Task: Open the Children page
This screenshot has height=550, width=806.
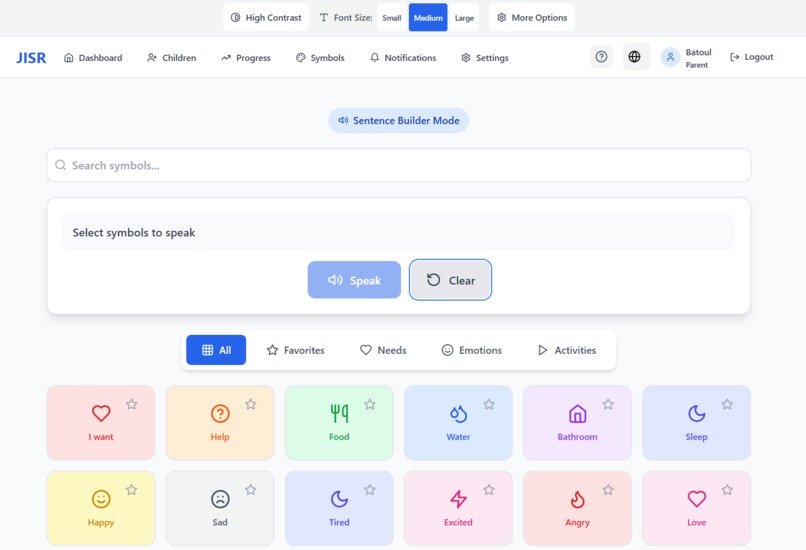Action: tap(172, 58)
